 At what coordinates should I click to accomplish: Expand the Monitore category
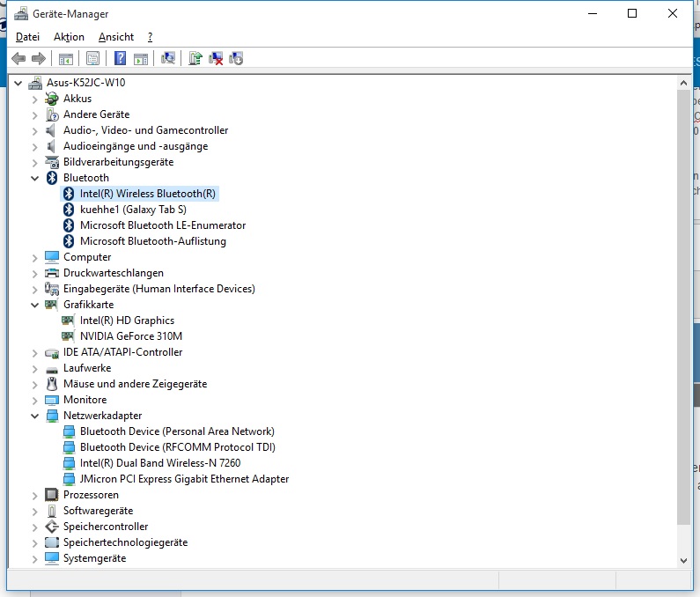pyautogui.click(x=35, y=400)
